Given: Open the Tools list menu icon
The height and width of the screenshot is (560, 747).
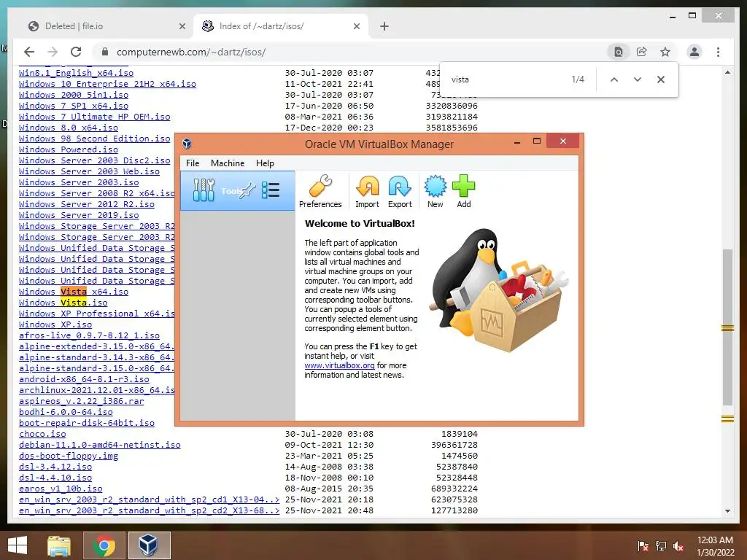Looking at the screenshot, I should click(271, 190).
